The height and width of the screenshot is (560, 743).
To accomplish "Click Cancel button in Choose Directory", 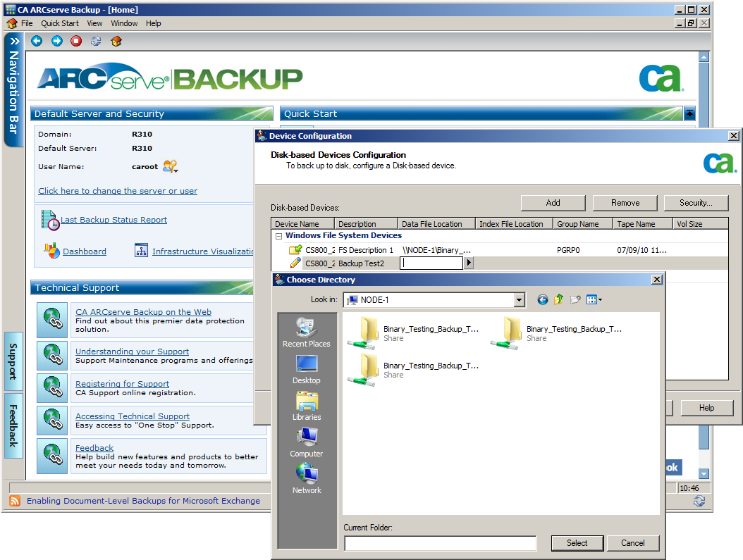I will (x=632, y=543).
